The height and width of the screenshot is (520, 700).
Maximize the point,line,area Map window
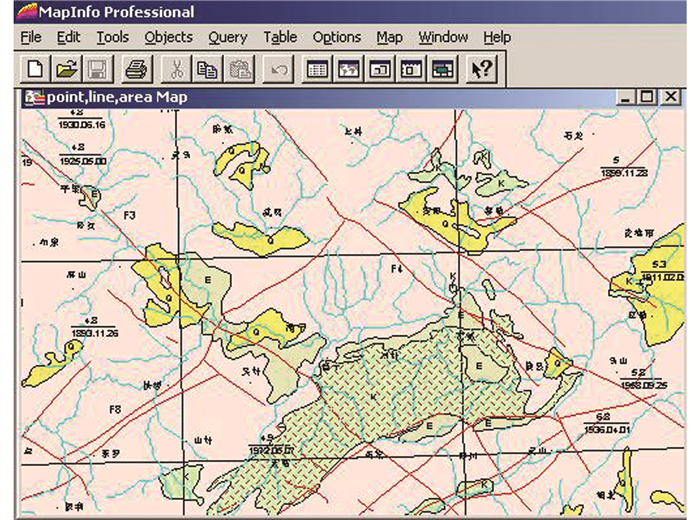tap(647, 97)
